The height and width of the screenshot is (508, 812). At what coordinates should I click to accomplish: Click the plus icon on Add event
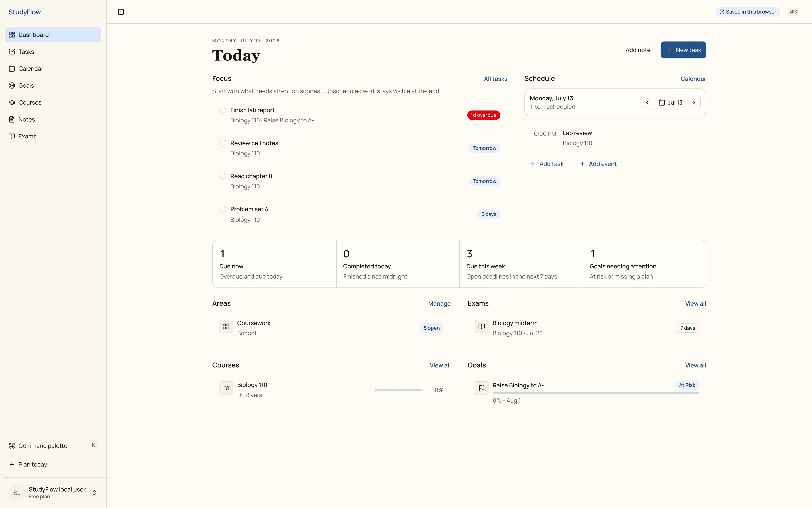point(582,164)
